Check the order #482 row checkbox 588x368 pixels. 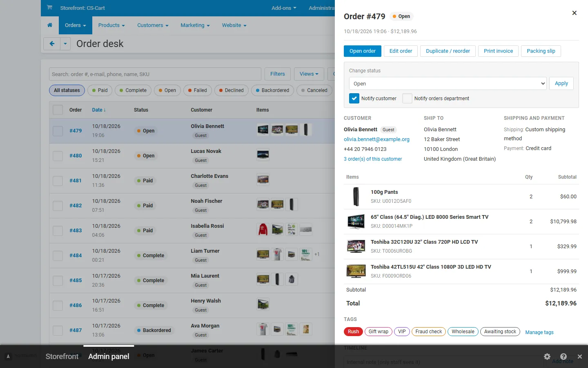(x=58, y=206)
